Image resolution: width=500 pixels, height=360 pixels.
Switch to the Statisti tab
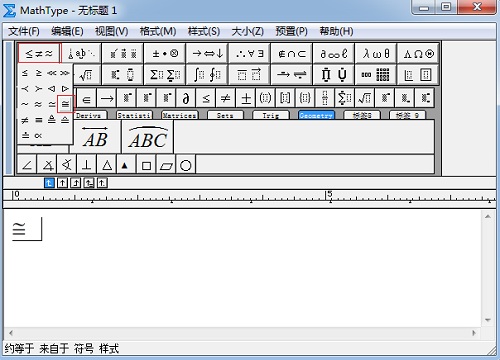click(x=134, y=115)
